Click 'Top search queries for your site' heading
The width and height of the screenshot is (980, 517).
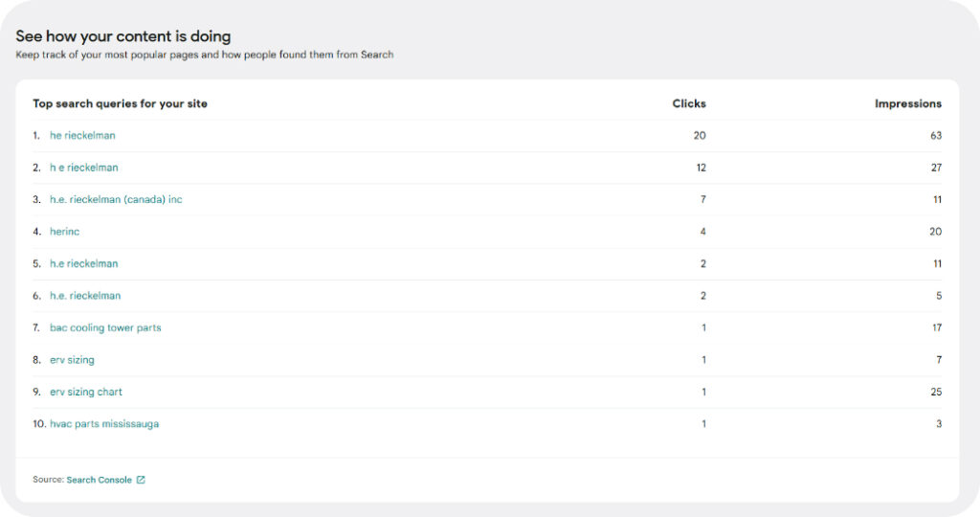pos(120,103)
